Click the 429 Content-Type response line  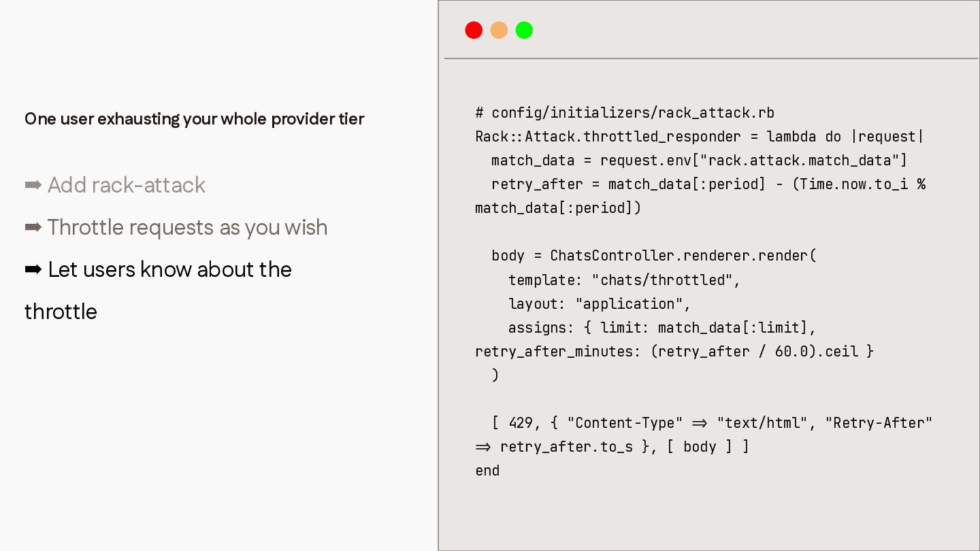(x=712, y=422)
